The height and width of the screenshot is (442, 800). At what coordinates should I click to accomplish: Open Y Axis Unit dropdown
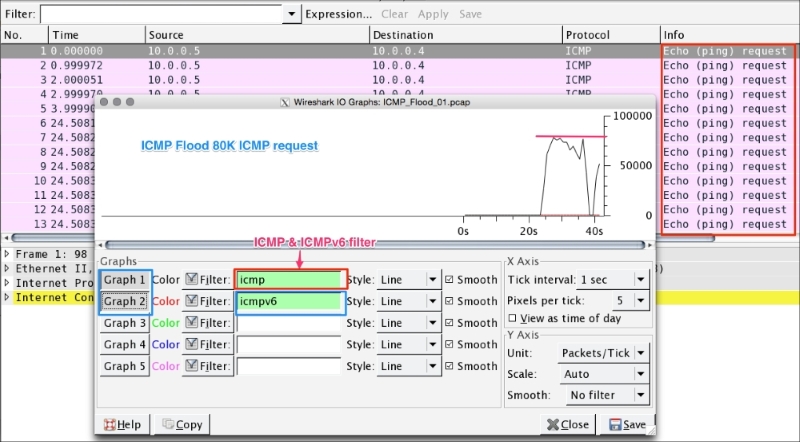point(604,353)
